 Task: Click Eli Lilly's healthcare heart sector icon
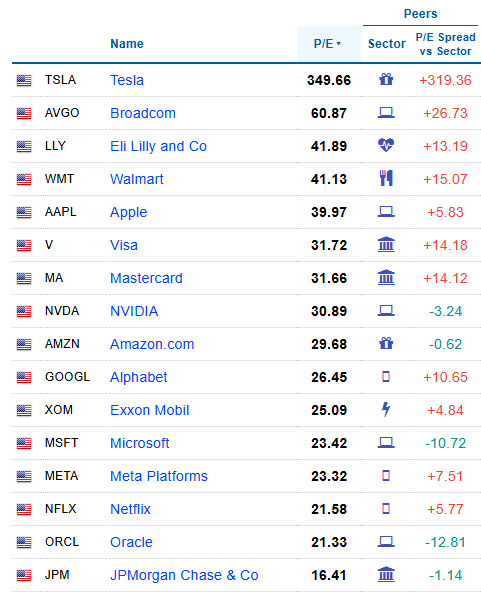click(386, 146)
